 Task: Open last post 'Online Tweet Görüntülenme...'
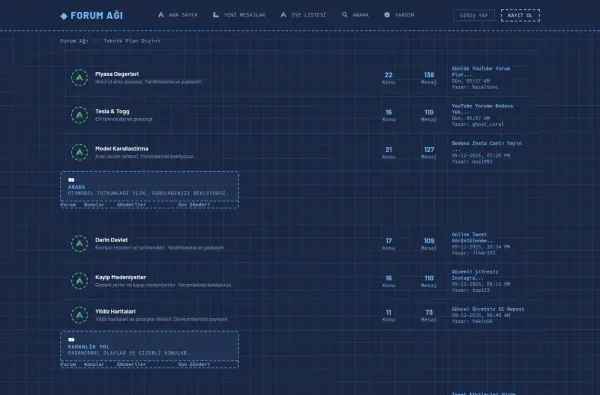click(473, 237)
